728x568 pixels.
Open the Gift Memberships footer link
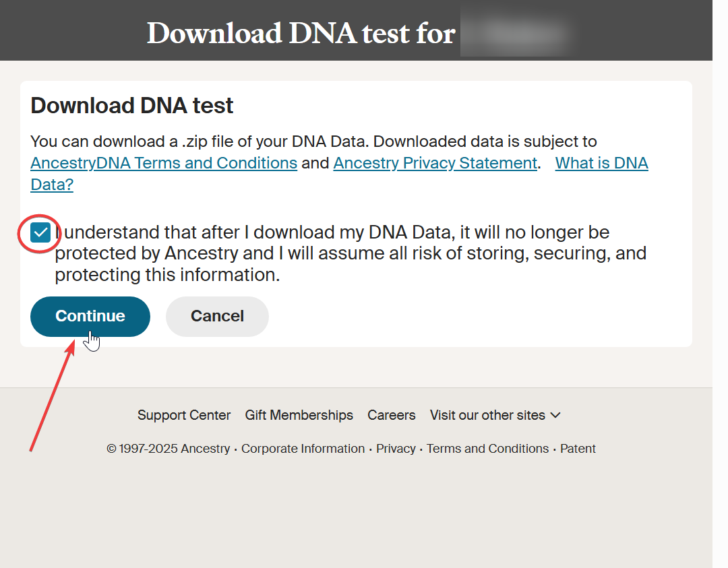point(299,415)
